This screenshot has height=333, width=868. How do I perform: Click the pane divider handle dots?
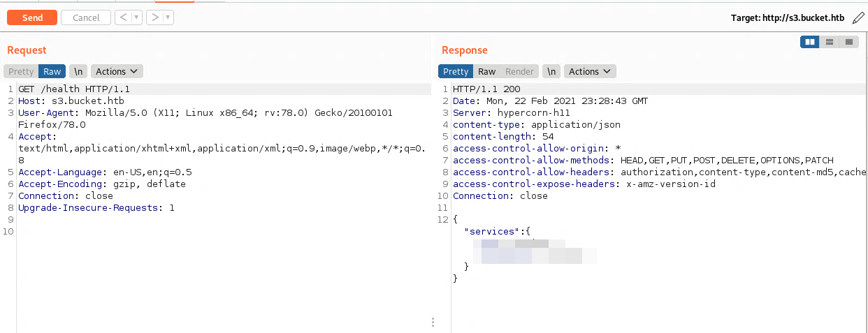(x=433, y=322)
